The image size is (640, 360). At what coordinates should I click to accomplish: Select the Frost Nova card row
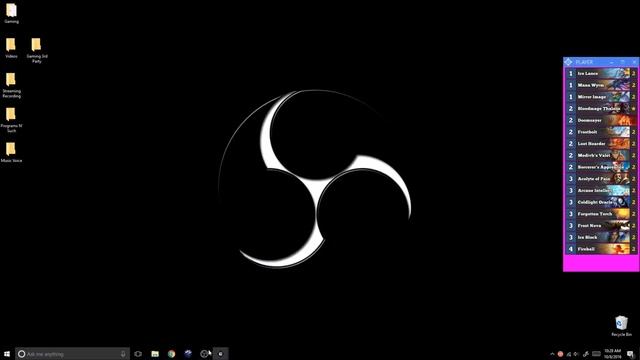point(601,226)
